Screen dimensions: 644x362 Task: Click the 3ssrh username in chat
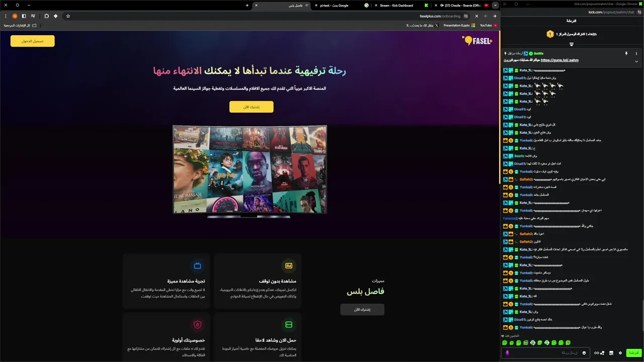point(519,156)
